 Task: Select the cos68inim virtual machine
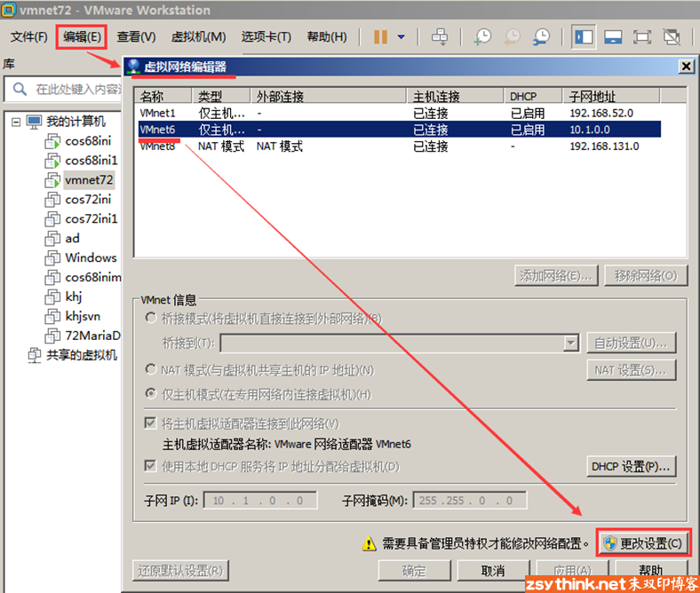click(92, 277)
